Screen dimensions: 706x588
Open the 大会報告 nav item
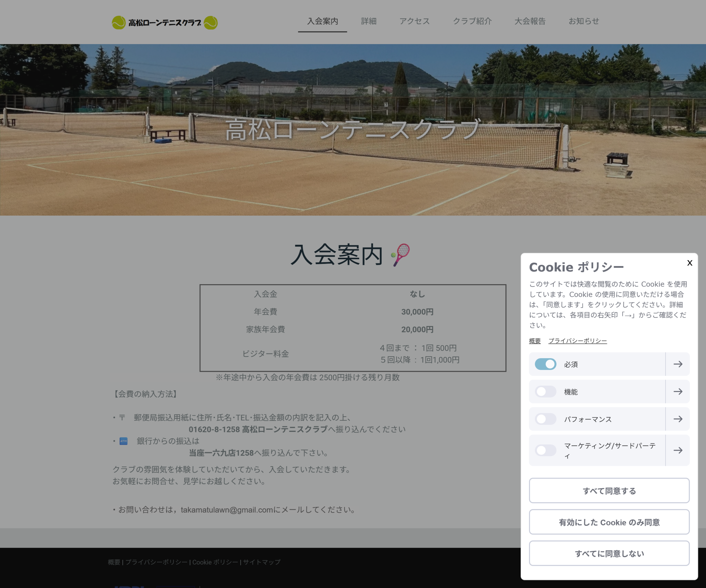point(530,21)
